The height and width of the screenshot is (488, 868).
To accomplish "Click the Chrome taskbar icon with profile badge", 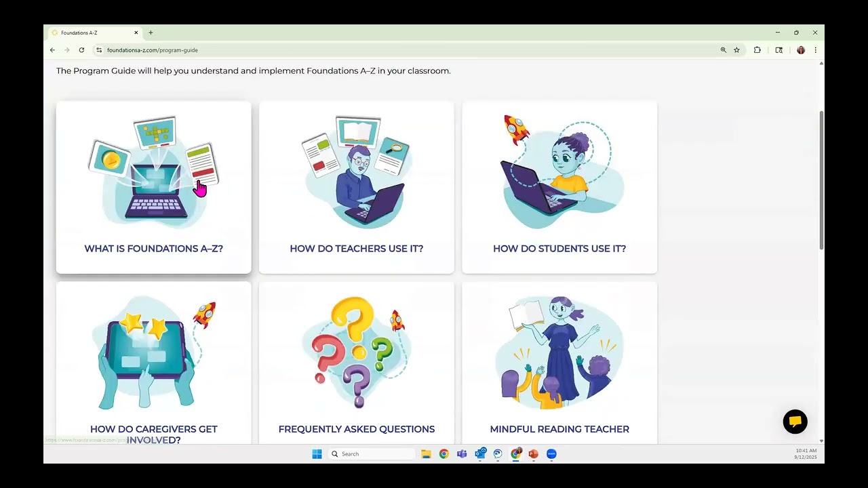I will [516, 453].
